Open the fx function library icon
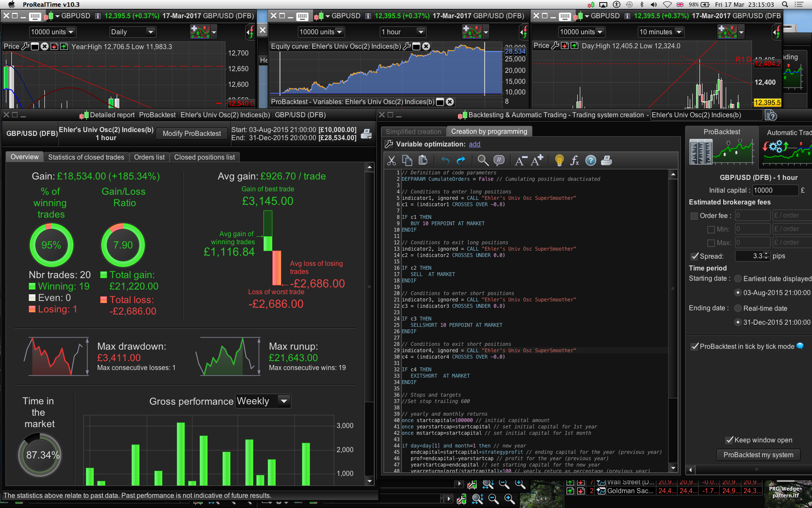Image resolution: width=812 pixels, height=508 pixels. pyautogui.click(x=575, y=160)
